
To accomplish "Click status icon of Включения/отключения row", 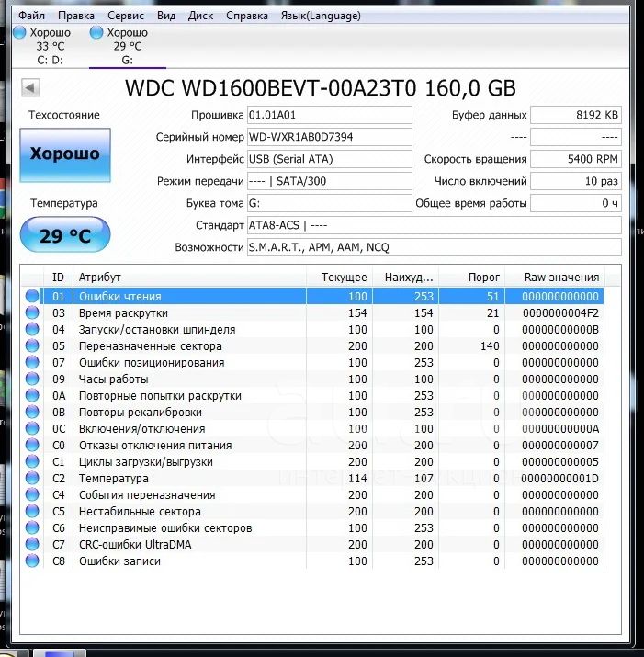I will click(x=32, y=428).
